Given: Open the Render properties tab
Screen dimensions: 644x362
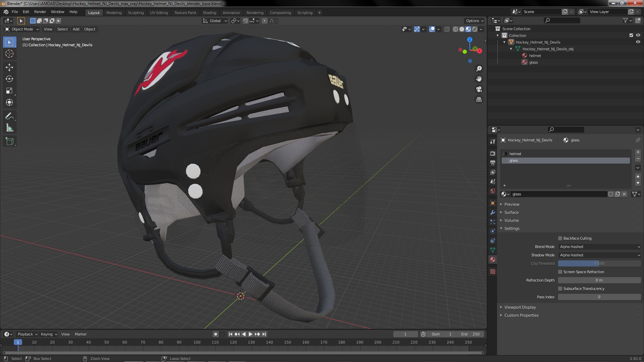Looking at the screenshot, I should click(x=493, y=154).
